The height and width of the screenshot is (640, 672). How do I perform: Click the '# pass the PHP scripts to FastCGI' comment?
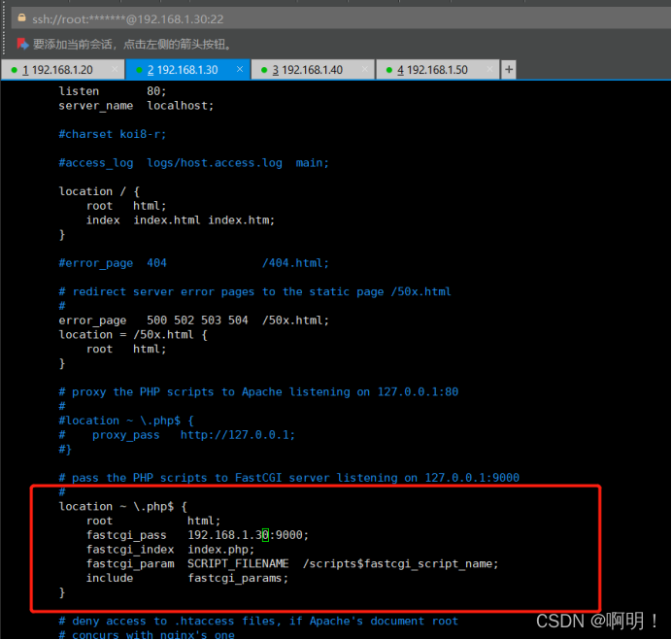point(288,478)
